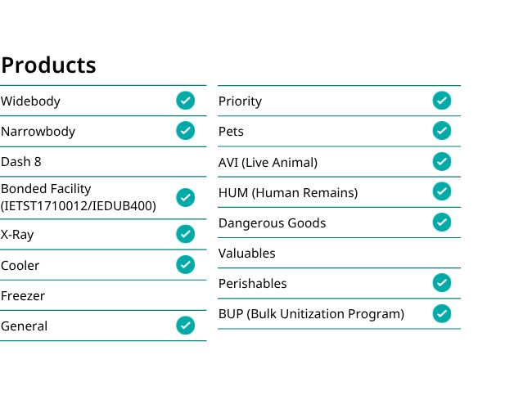This screenshot has height=409, width=532.
Task: Click the BUP Bulk Unitization Program checkmark
Action: pyautogui.click(x=442, y=313)
